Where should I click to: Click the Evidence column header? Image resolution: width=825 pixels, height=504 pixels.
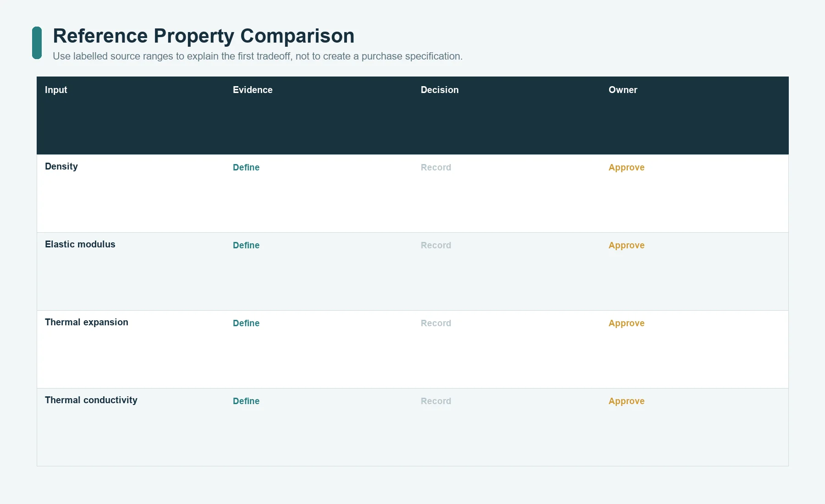coord(253,90)
